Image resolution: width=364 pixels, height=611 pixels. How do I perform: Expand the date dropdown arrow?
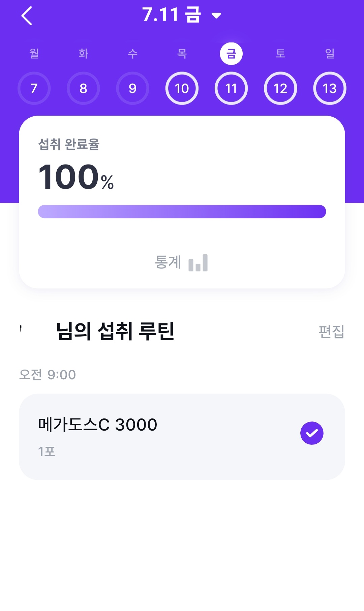pyautogui.click(x=216, y=16)
